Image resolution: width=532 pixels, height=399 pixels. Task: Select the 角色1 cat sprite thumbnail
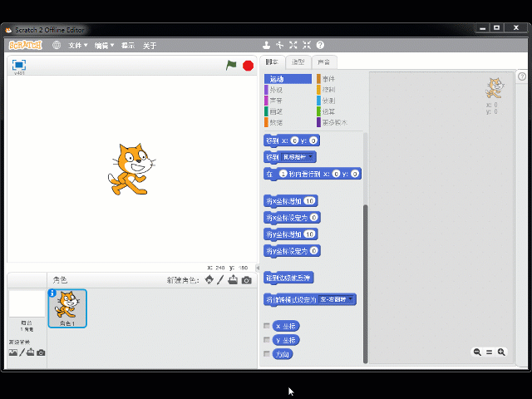click(x=67, y=308)
